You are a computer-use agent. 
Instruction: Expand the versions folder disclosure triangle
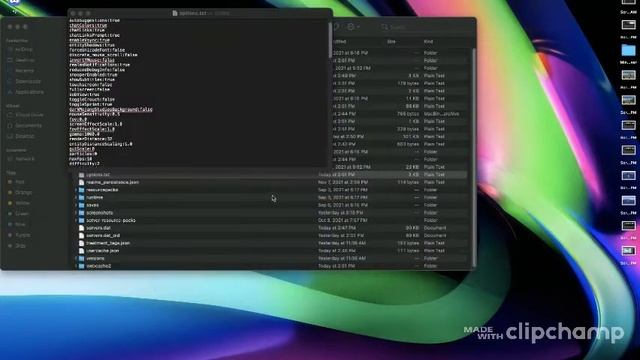pos(76,258)
